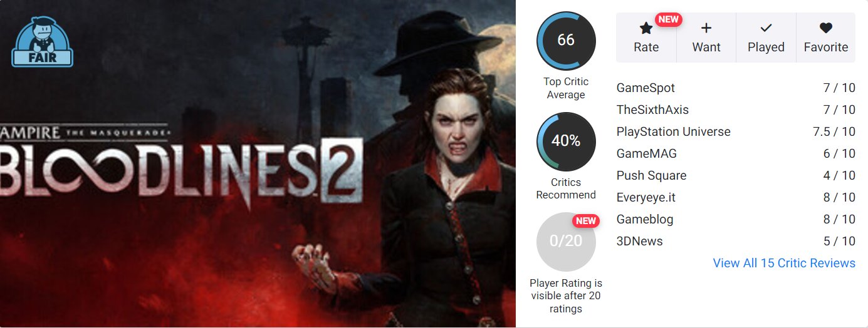Click the plus Want icon
The image size is (868, 328).
(706, 28)
